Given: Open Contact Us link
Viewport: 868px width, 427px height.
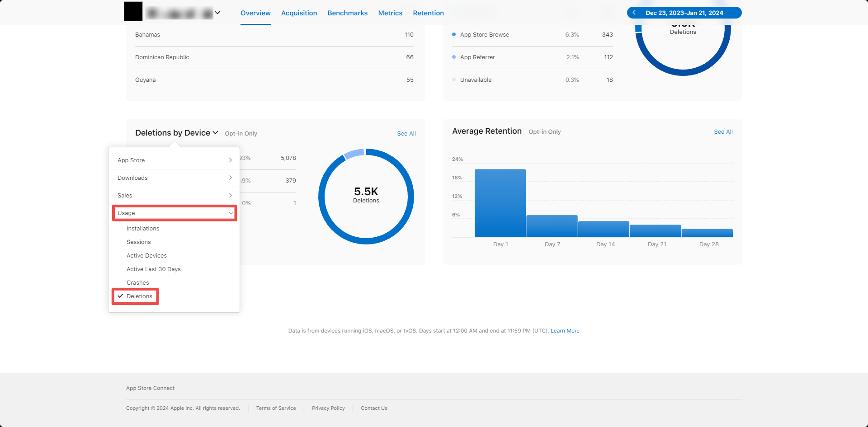Looking at the screenshot, I should [x=374, y=408].
